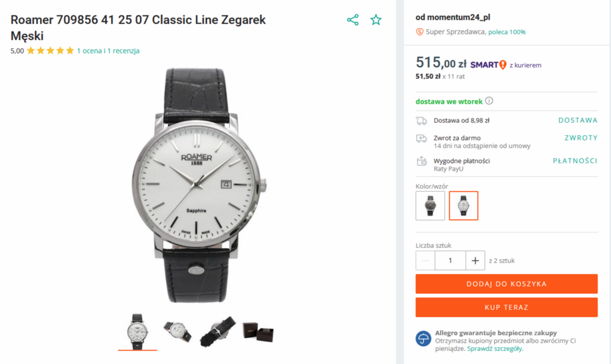The width and height of the screenshot is (611, 364).
Task: Click the delivery truck icon
Action: pyautogui.click(x=422, y=120)
